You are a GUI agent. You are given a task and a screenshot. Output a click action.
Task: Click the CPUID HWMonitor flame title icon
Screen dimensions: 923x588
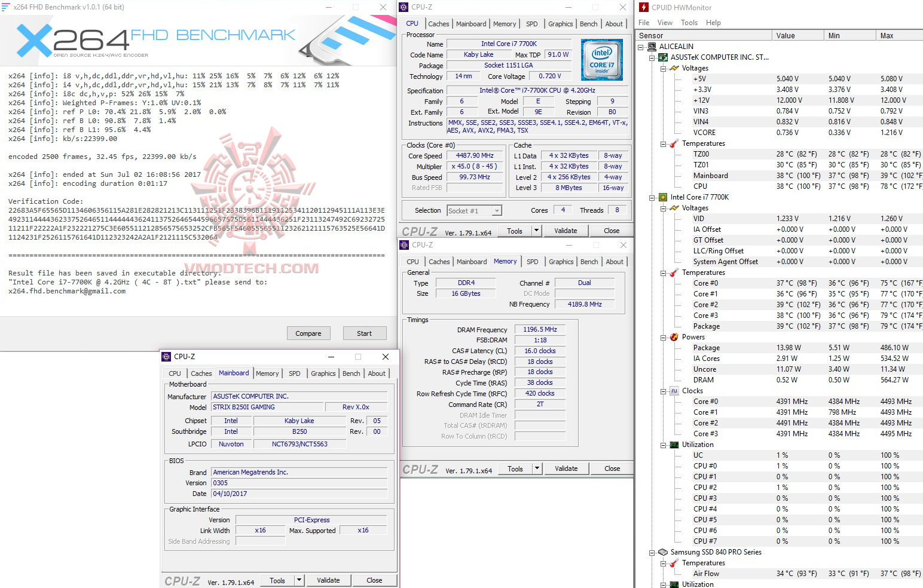643,7
